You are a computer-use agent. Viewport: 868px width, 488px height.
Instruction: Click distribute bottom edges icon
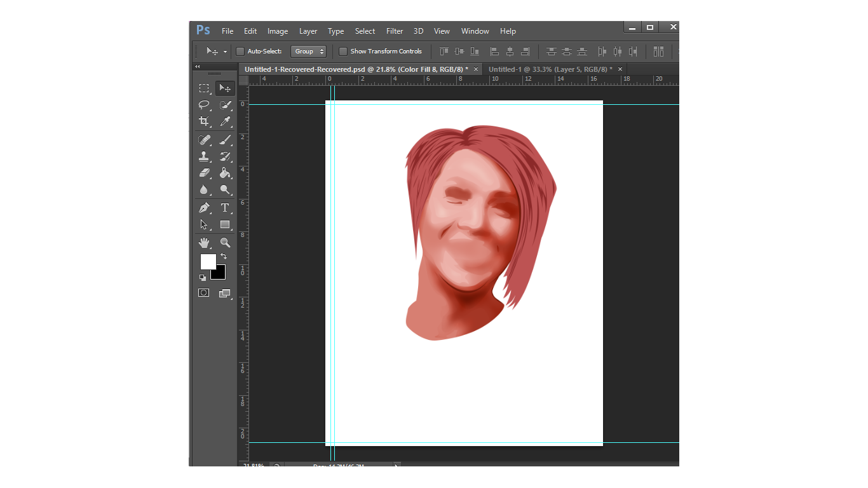pyautogui.click(x=581, y=51)
